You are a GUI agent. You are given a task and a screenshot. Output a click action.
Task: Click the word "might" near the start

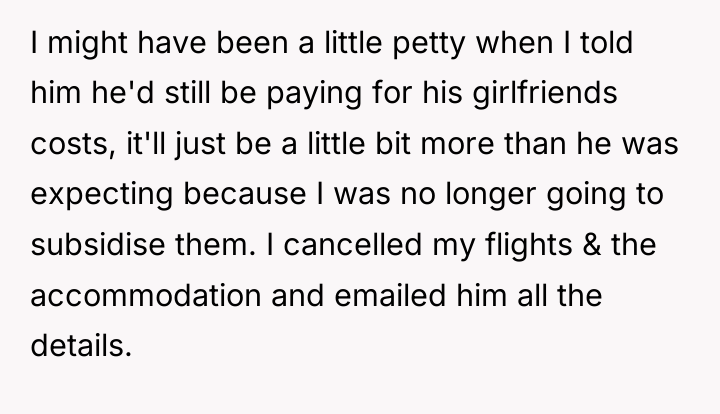[87, 45]
